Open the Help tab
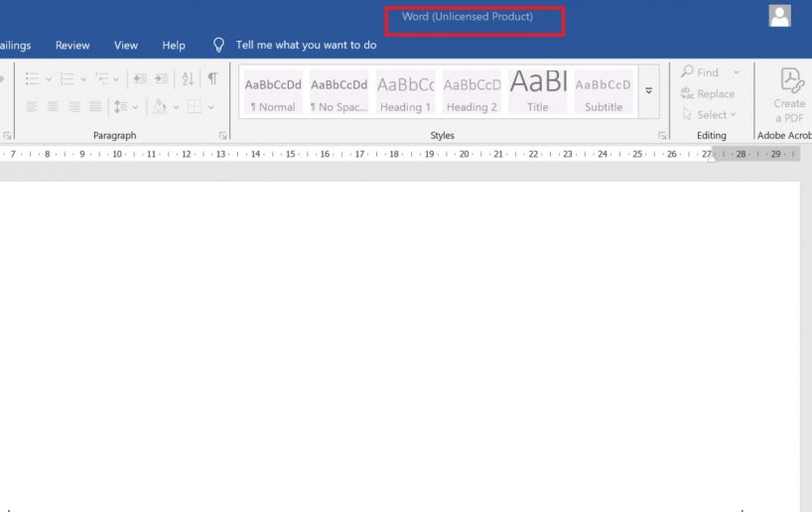This screenshot has width=812, height=512. [174, 46]
